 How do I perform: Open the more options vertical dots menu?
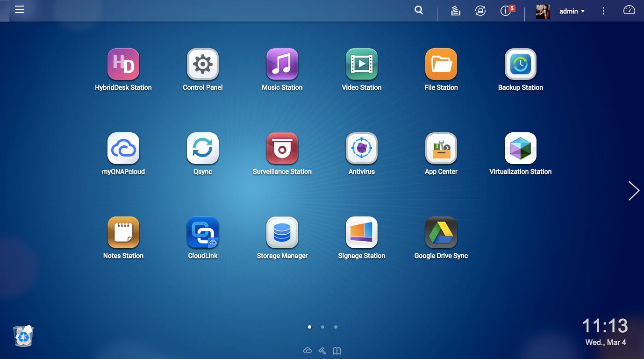(x=604, y=11)
